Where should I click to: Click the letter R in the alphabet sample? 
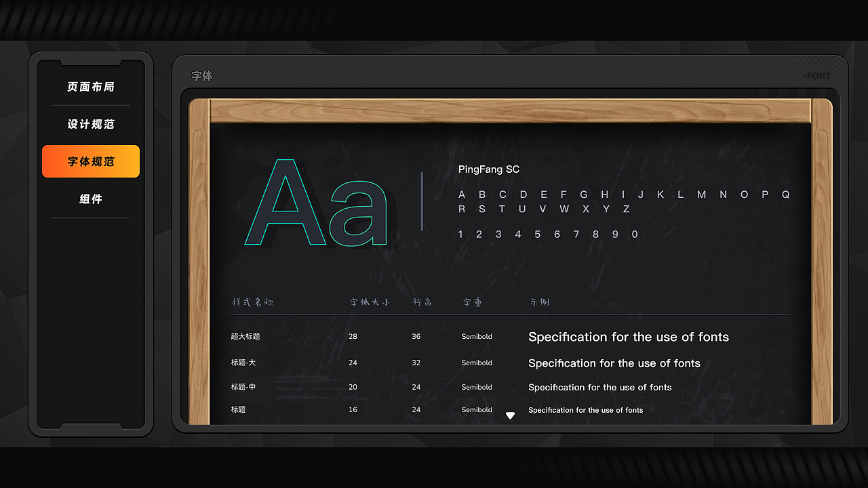click(x=462, y=209)
